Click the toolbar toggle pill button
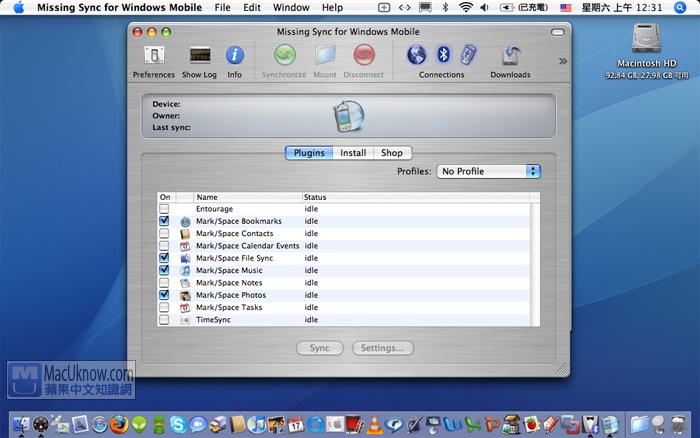The image size is (700, 438). tap(558, 32)
